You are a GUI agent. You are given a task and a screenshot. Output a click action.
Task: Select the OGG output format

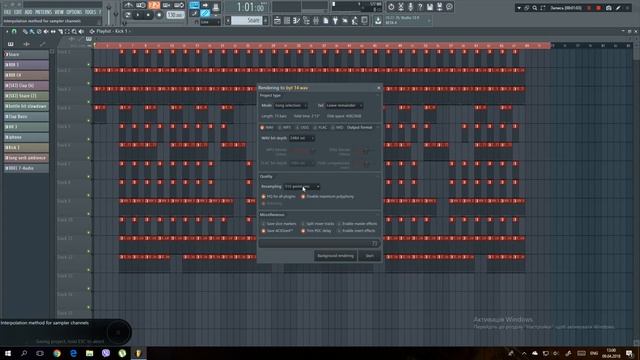click(302, 127)
